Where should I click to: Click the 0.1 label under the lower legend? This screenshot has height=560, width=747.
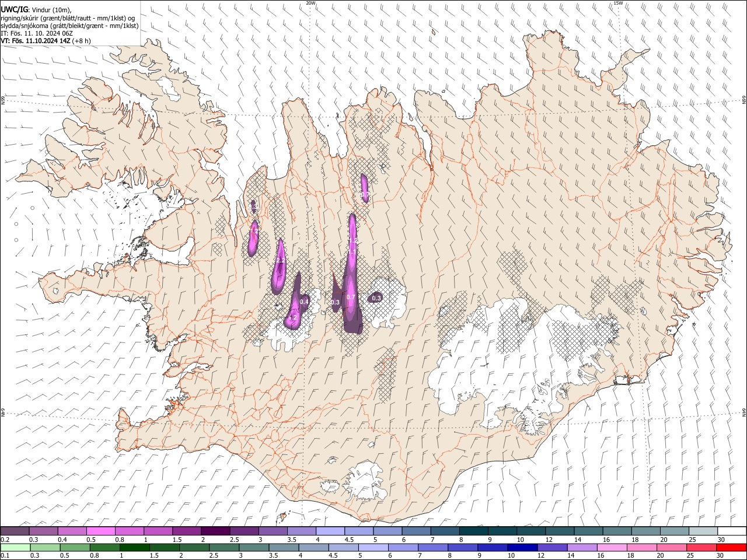(4, 556)
